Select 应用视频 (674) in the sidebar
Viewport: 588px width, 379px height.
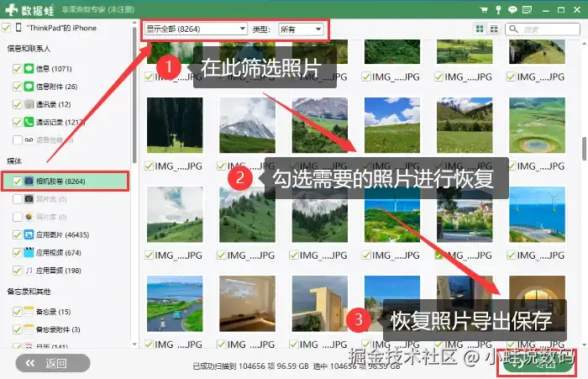tap(59, 252)
